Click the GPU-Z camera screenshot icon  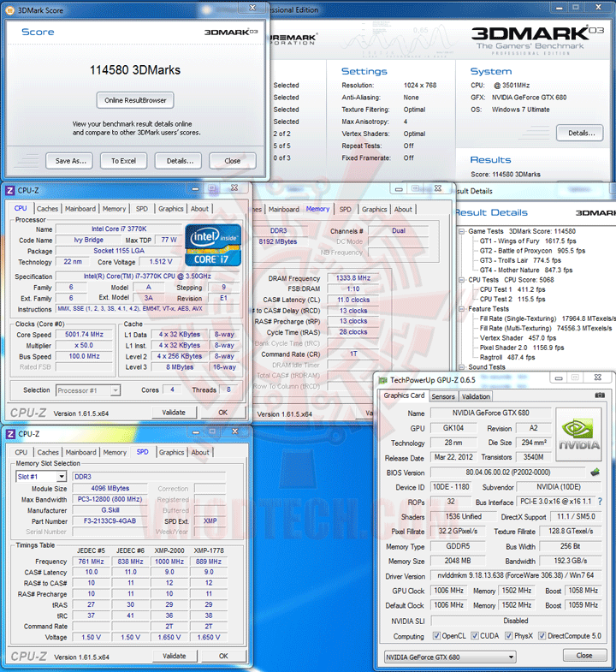pyautogui.click(x=600, y=395)
